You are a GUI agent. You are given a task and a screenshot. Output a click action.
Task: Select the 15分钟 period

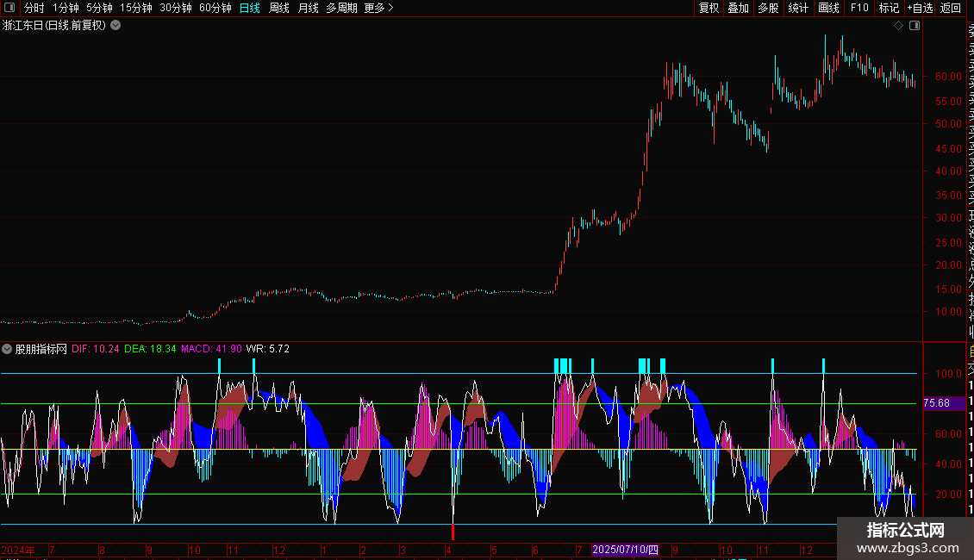click(136, 8)
